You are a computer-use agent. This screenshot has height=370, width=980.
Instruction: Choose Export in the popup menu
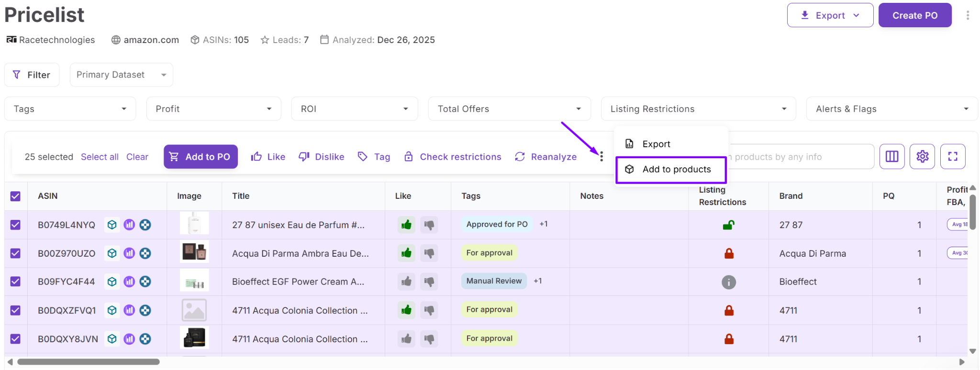[x=671, y=144]
